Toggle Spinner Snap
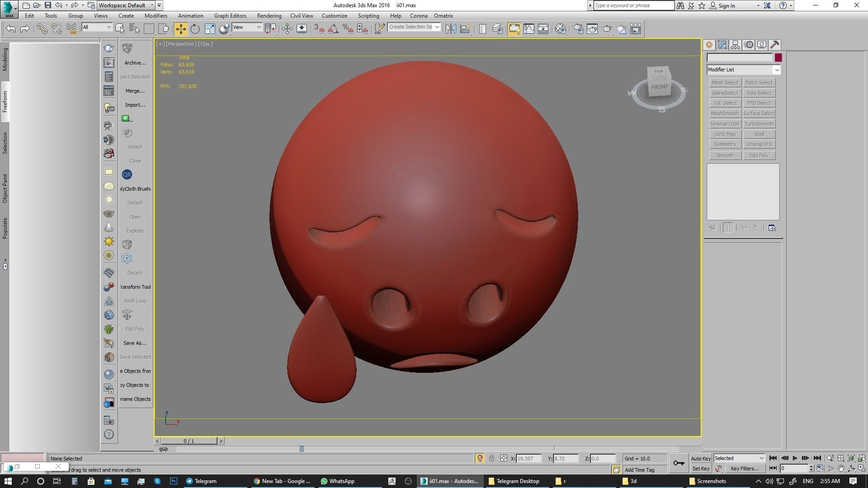This screenshot has height=488, width=868. pos(362,29)
